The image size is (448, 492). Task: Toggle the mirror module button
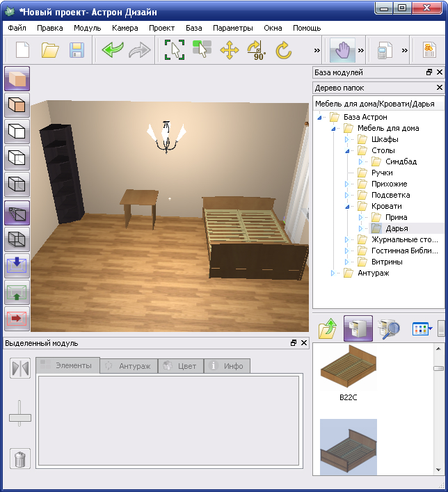20,368
